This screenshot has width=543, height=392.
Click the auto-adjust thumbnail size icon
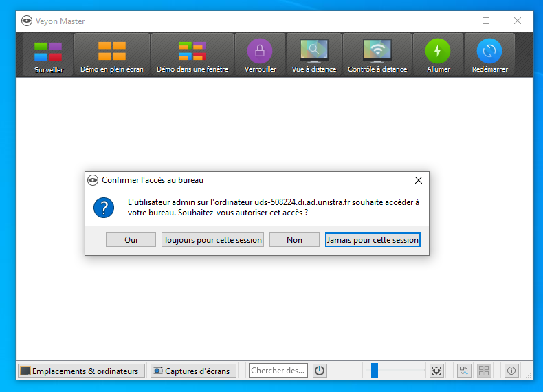[436, 371]
